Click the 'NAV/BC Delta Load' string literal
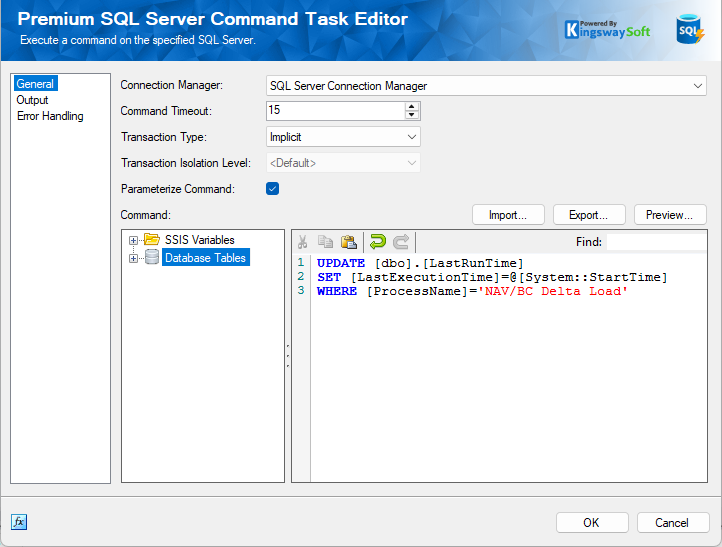Viewport: 722px width, 547px height. point(553,291)
